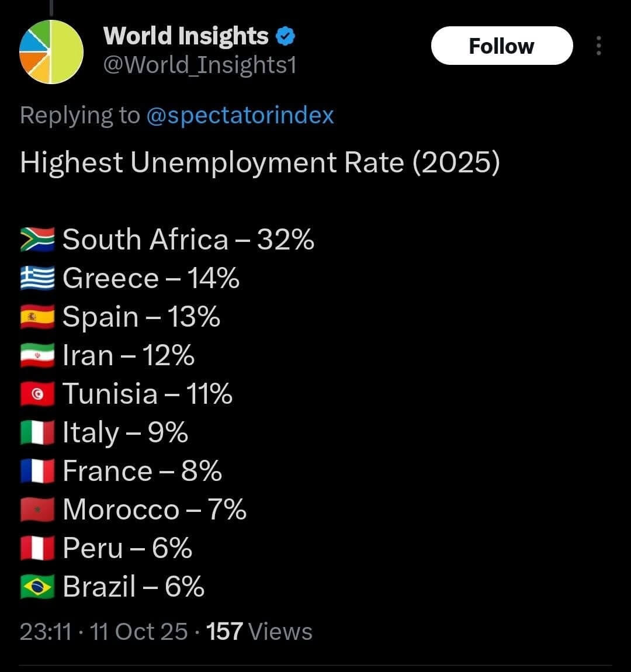Screen dimensions: 631x672
Task: Click the Brazil flag emoji
Action: tap(37, 587)
